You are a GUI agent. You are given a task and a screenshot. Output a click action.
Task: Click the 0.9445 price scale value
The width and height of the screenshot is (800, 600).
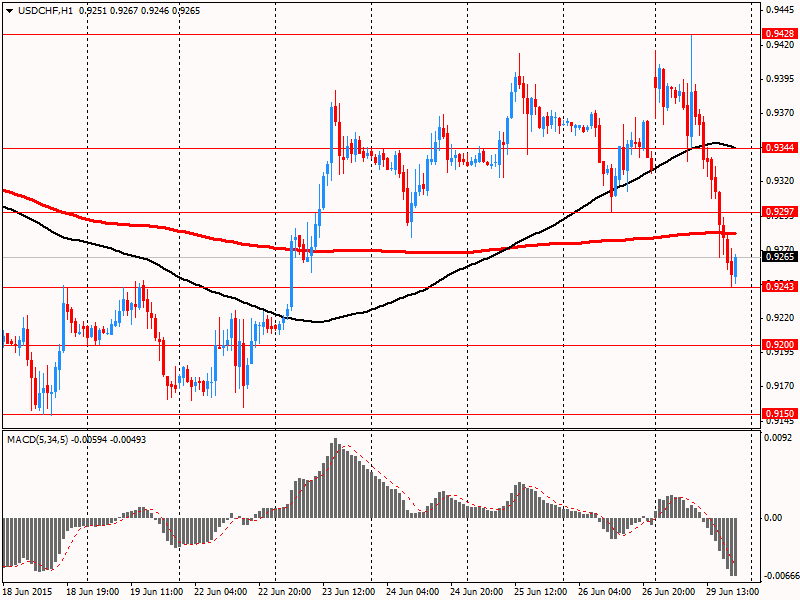(781, 10)
